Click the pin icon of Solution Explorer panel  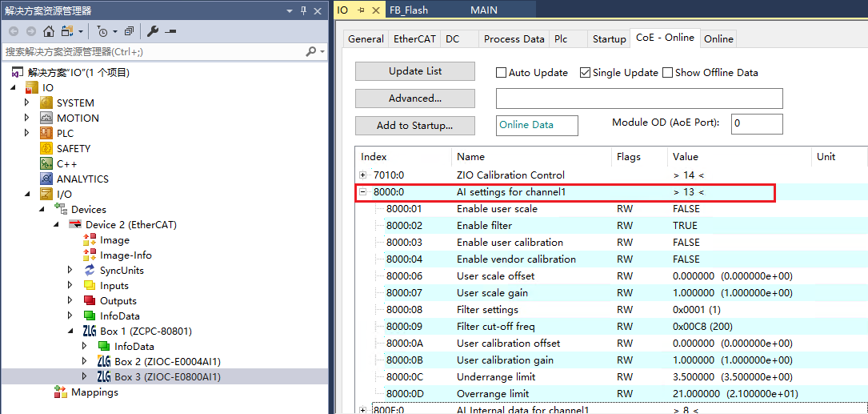pos(303,10)
